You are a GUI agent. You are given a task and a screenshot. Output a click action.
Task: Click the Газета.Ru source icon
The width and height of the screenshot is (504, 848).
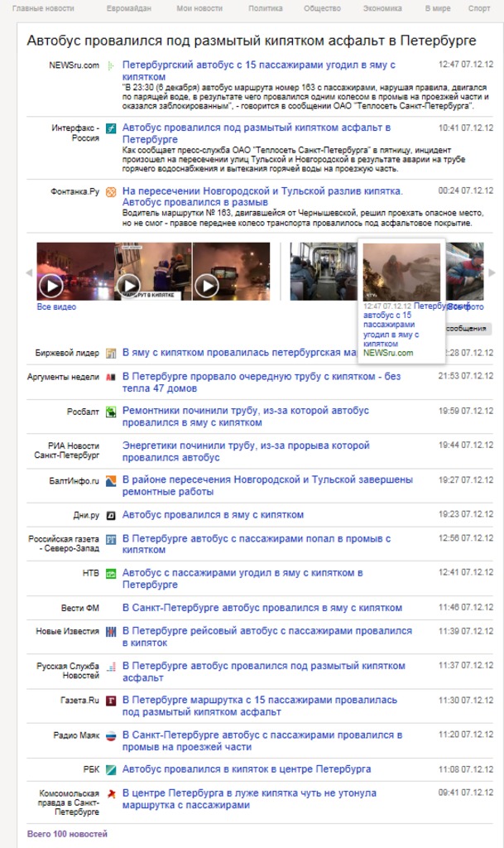click(111, 701)
